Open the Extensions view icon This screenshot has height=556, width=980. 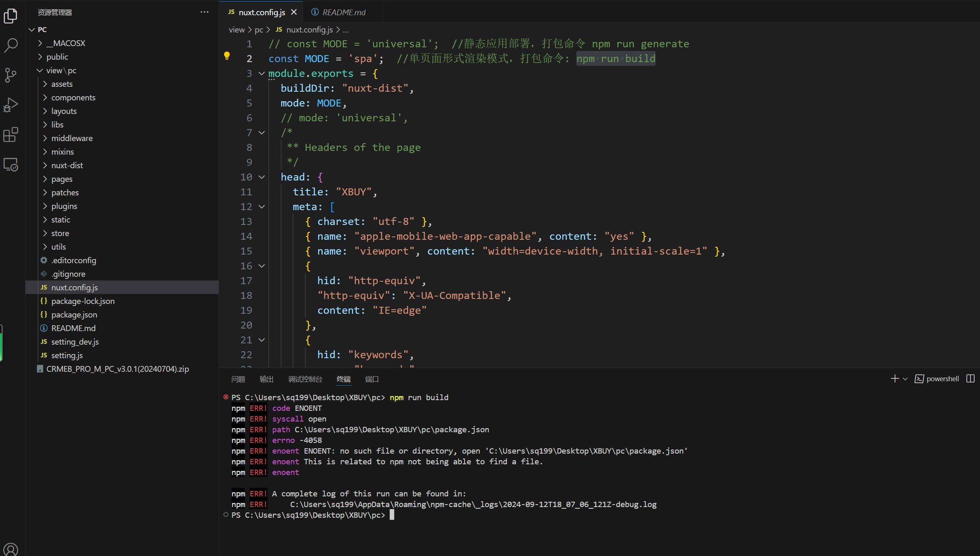pos(11,134)
